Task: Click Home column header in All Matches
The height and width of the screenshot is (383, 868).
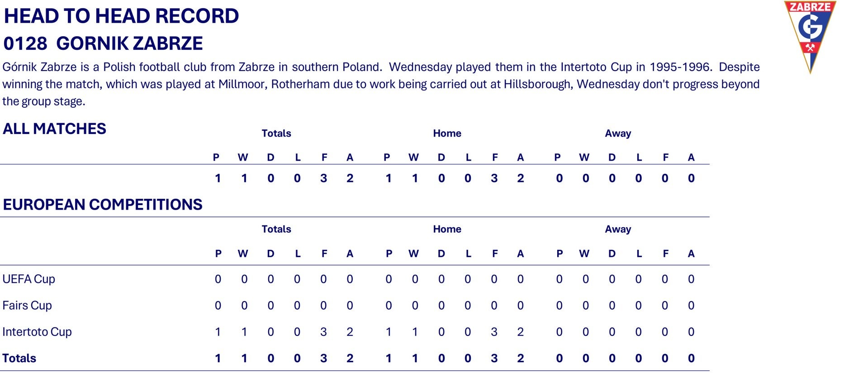Action: click(x=447, y=134)
